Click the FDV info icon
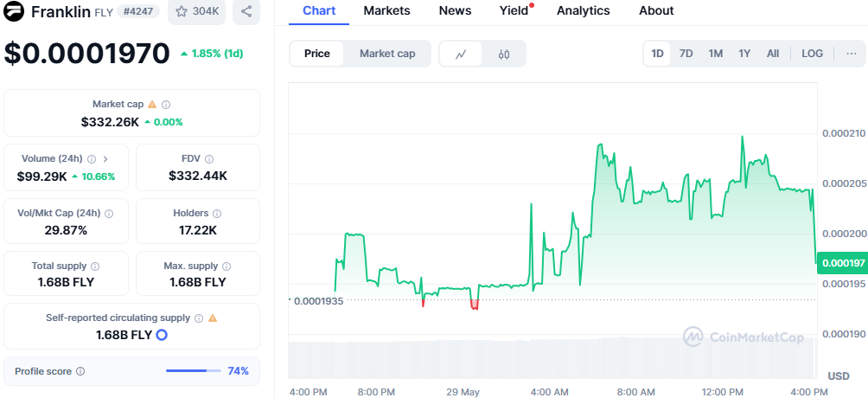Screen dimensions: 868x398 [209, 158]
